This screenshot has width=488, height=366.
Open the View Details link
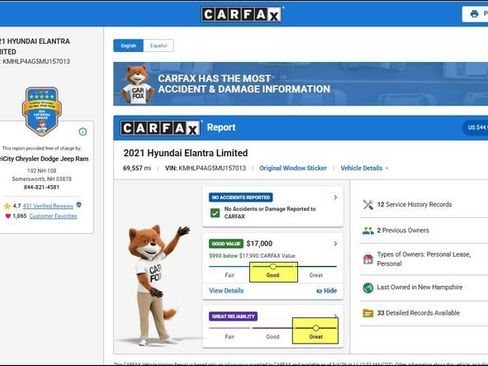pyautogui.click(x=226, y=291)
